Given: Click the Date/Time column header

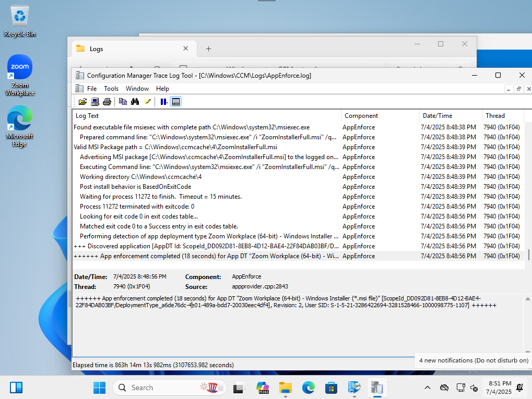Looking at the screenshot, I should (x=451, y=116).
